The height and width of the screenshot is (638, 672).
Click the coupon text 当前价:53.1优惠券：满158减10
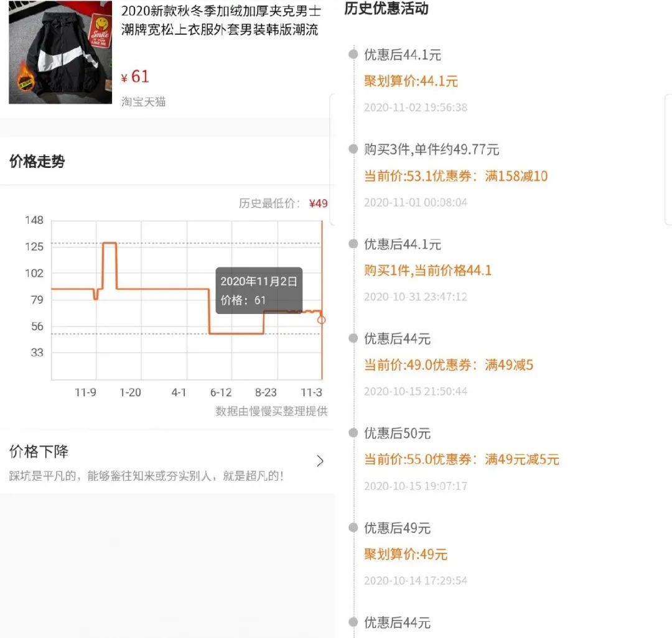click(x=456, y=176)
